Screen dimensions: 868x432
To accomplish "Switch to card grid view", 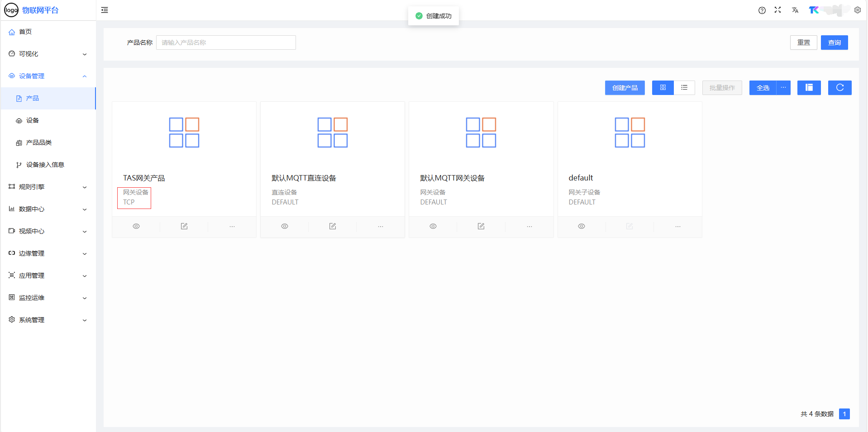I will (x=663, y=88).
